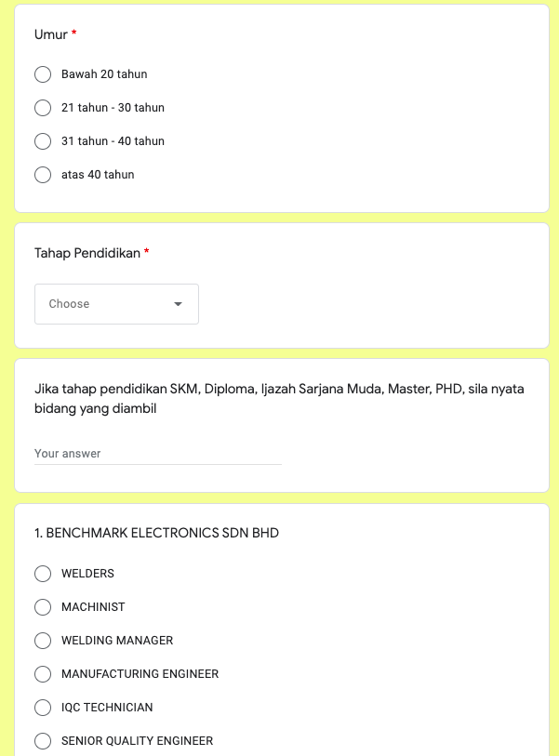Click the 'MACHINIST' label text
Viewport: 559px width, 756px height.
(93, 607)
